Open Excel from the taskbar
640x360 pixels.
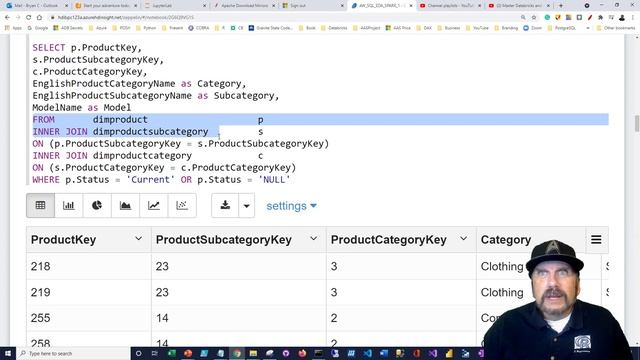coord(171,353)
